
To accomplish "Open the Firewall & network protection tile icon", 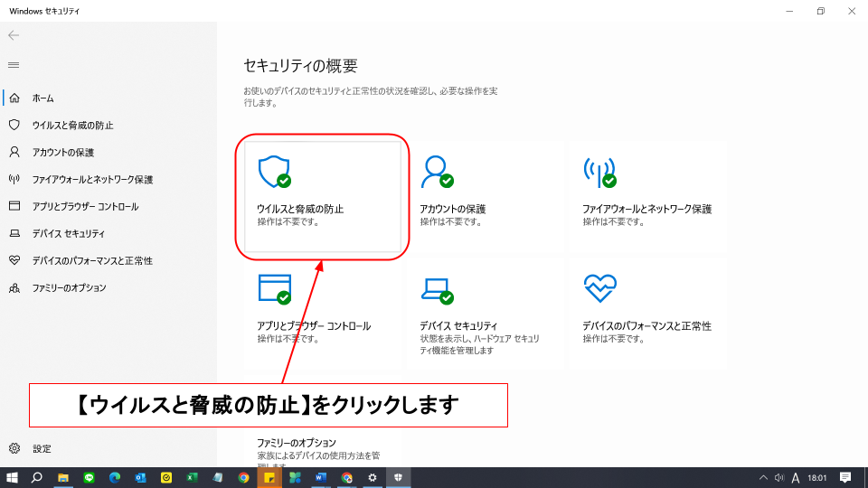I will [599, 171].
